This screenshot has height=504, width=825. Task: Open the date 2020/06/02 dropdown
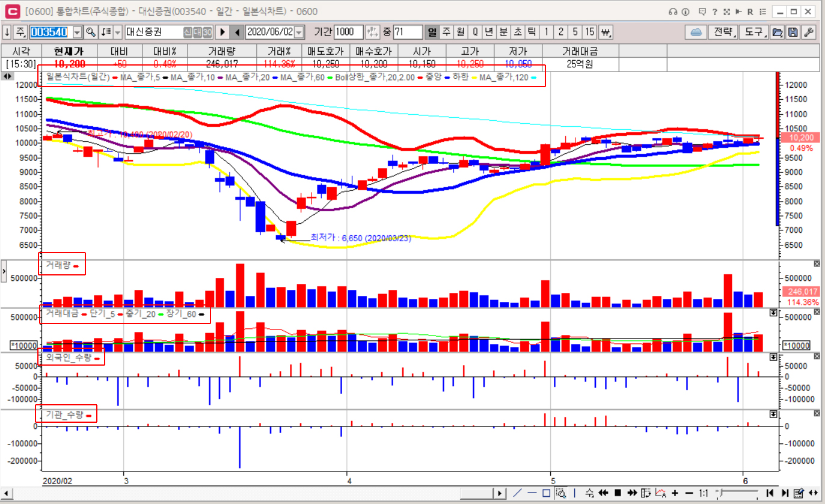point(299,32)
